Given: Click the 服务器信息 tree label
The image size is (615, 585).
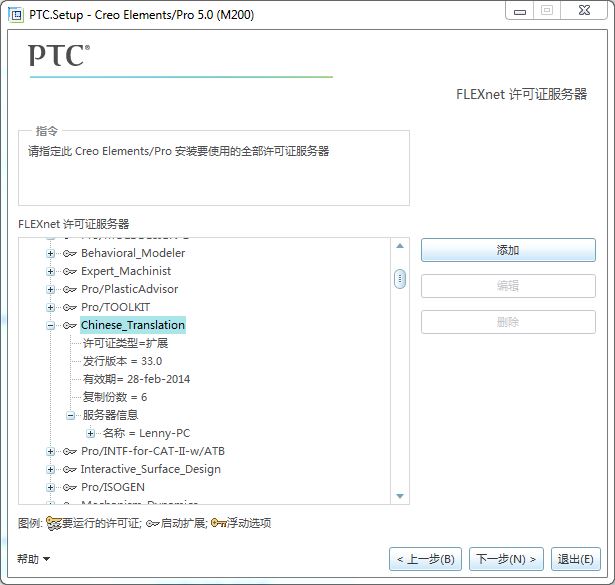Looking at the screenshot, I should (x=110, y=415).
